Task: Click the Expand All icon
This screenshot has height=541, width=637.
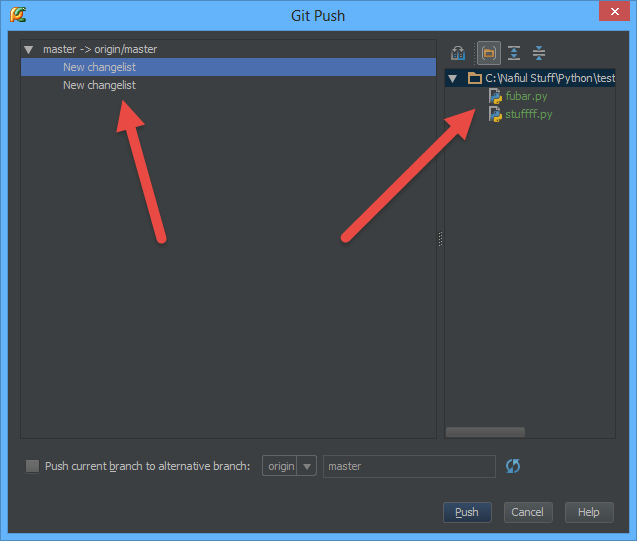Action: (x=514, y=53)
